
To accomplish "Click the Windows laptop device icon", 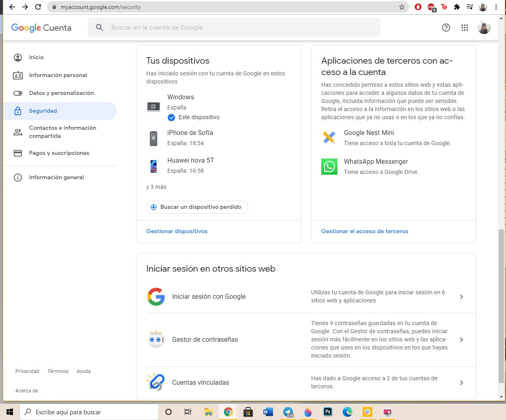I will coord(154,107).
